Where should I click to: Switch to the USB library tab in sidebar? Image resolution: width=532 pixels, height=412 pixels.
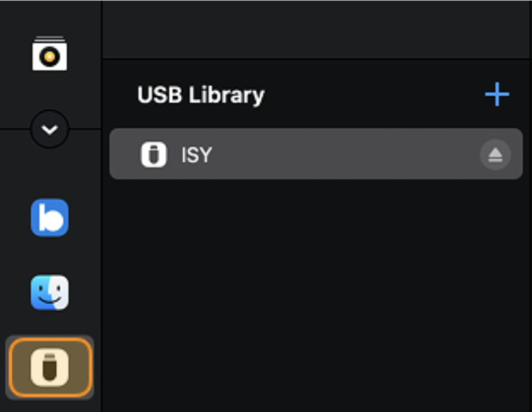[x=50, y=367]
